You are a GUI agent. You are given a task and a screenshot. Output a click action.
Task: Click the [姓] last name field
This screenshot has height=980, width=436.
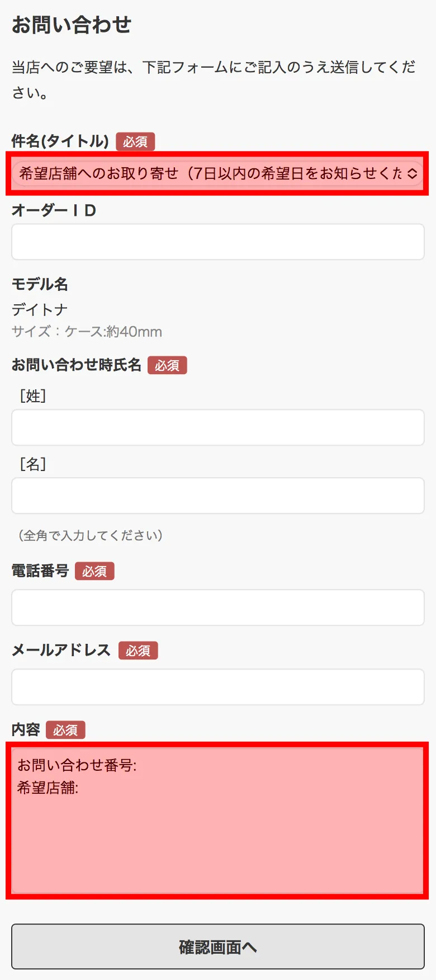pos(218,428)
